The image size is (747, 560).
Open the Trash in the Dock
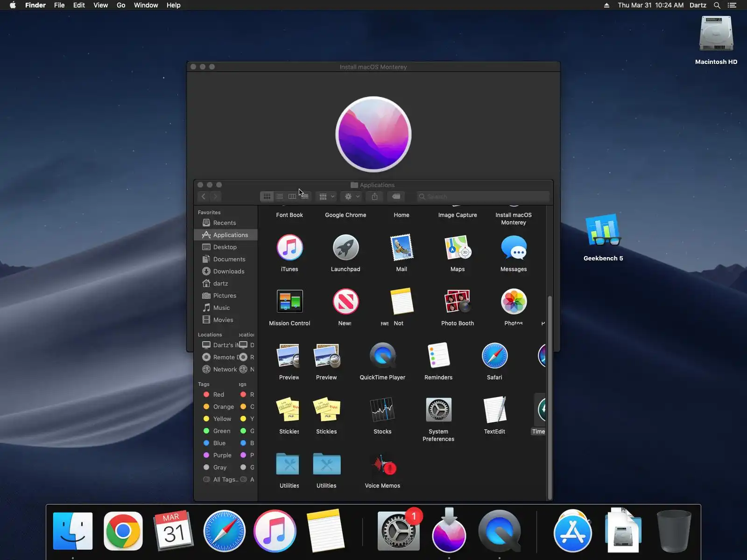tap(674, 531)
